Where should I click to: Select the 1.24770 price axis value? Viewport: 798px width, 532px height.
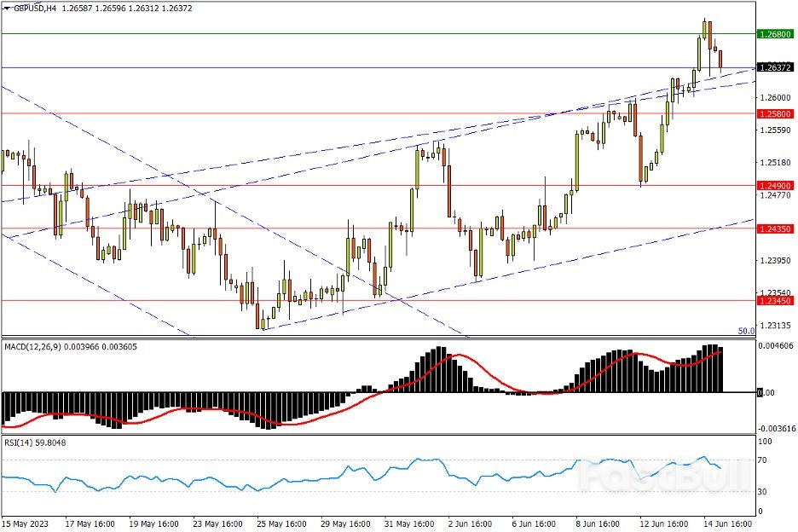(x=776, y=194)
